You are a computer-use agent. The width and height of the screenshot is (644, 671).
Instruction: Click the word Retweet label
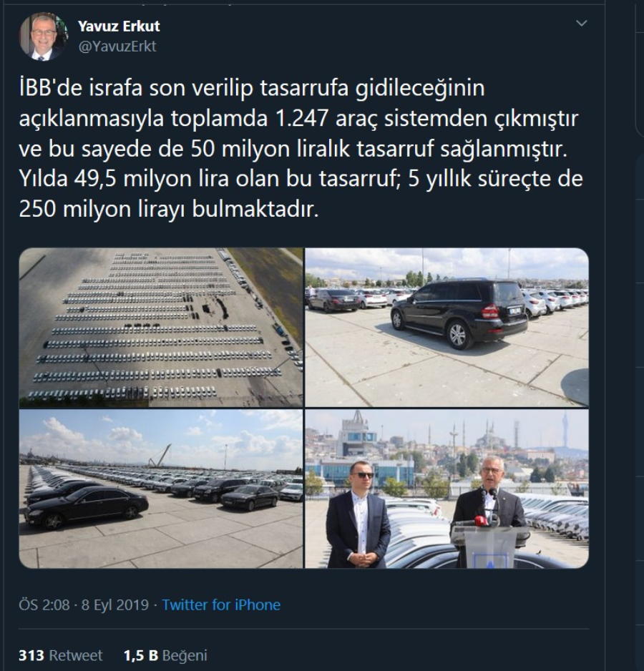[76, 655]
